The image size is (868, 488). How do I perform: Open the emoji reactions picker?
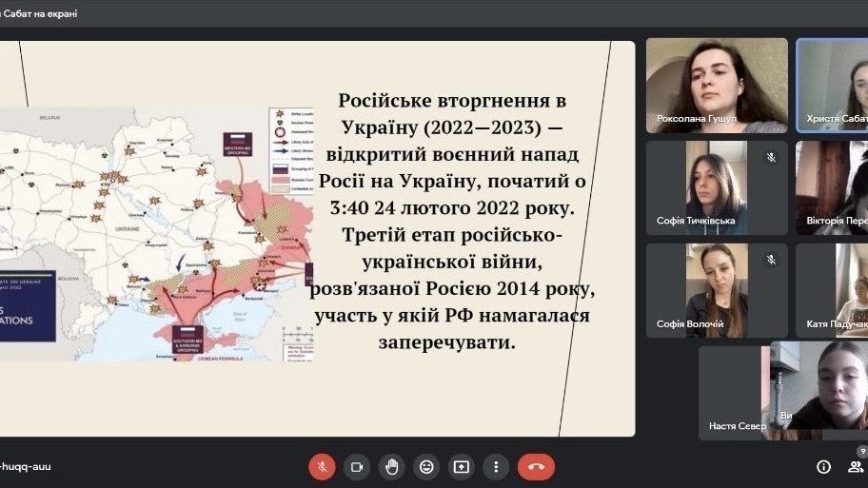(426, 467)
